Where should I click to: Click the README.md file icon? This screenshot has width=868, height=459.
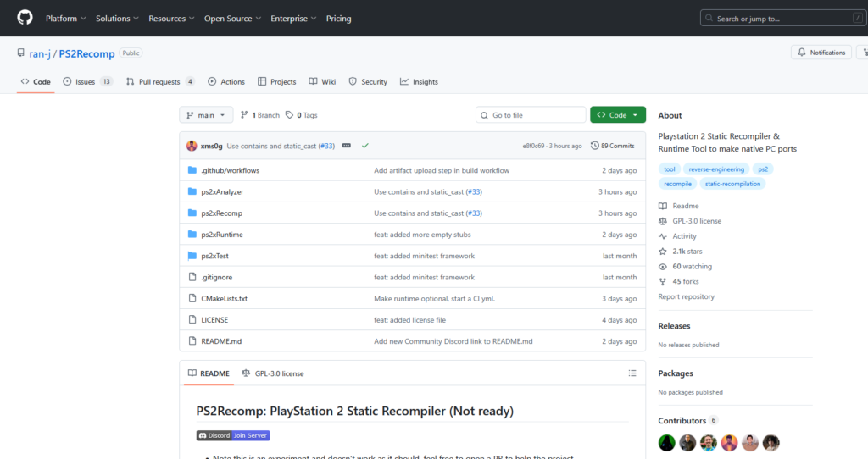pyautogui.click(x=192, y=341)
